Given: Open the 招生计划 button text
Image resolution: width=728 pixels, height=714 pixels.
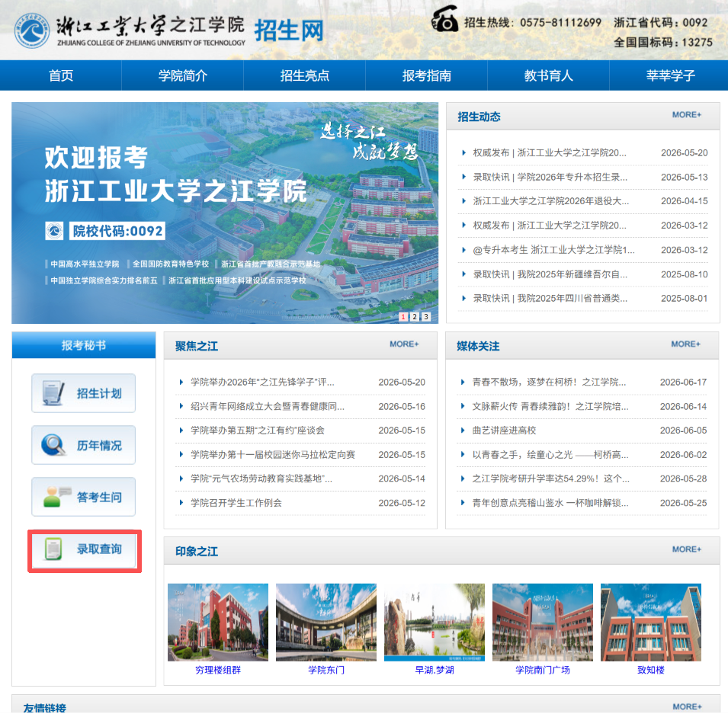Looking at the screenshot, I should [99, 394].
